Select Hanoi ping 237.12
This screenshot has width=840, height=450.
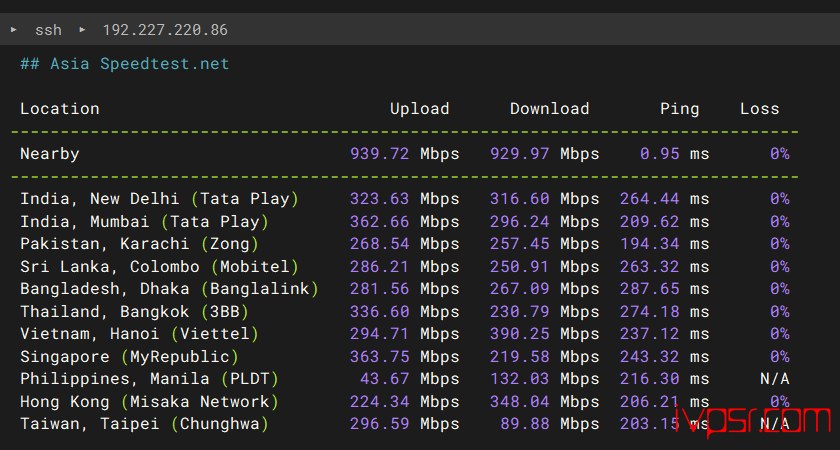[x=650, y=334]
